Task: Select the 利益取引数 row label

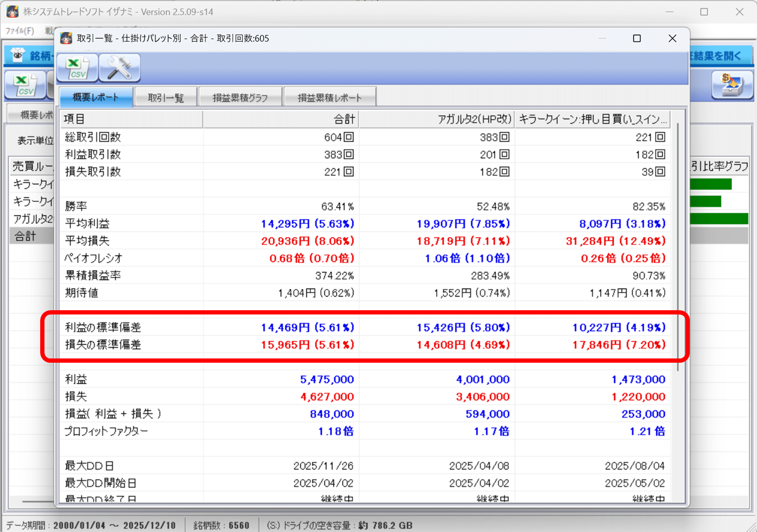Action: (x=93, y=155)
